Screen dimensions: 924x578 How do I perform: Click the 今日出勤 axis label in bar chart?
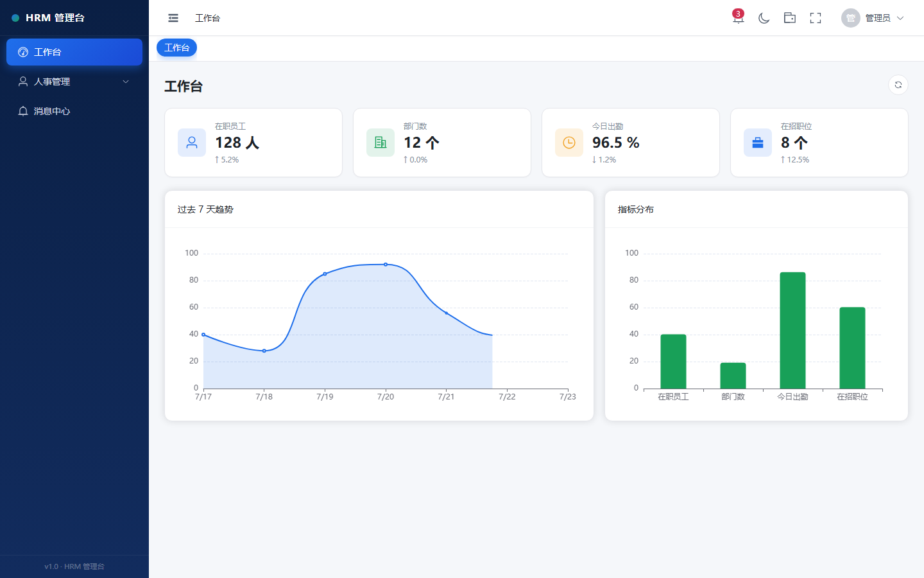792,397
